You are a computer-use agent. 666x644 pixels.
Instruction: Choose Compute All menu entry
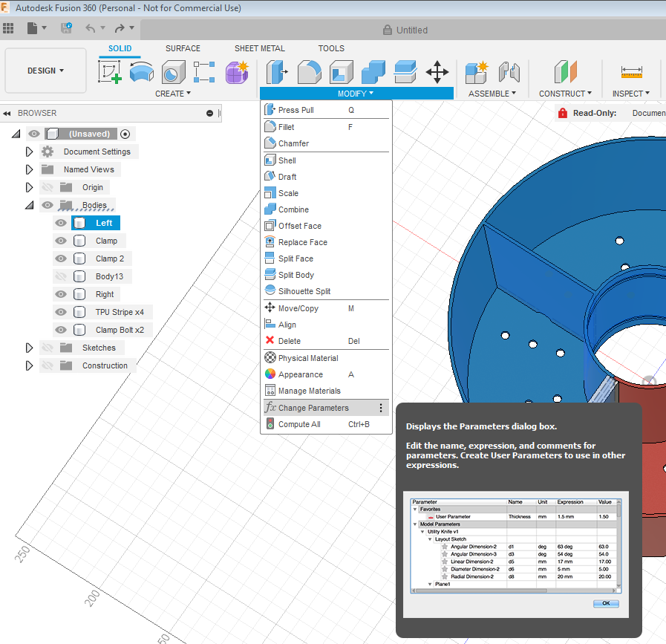[326, 424]
